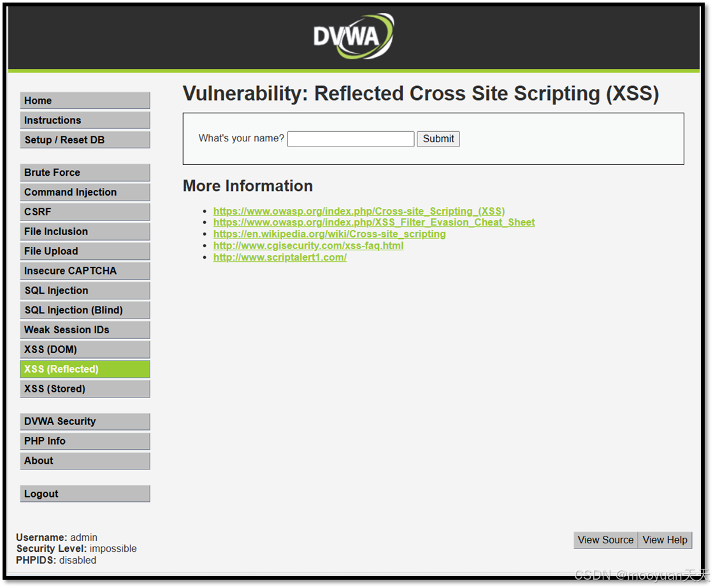
Task: Open the Home menu item
Action: 85,101
